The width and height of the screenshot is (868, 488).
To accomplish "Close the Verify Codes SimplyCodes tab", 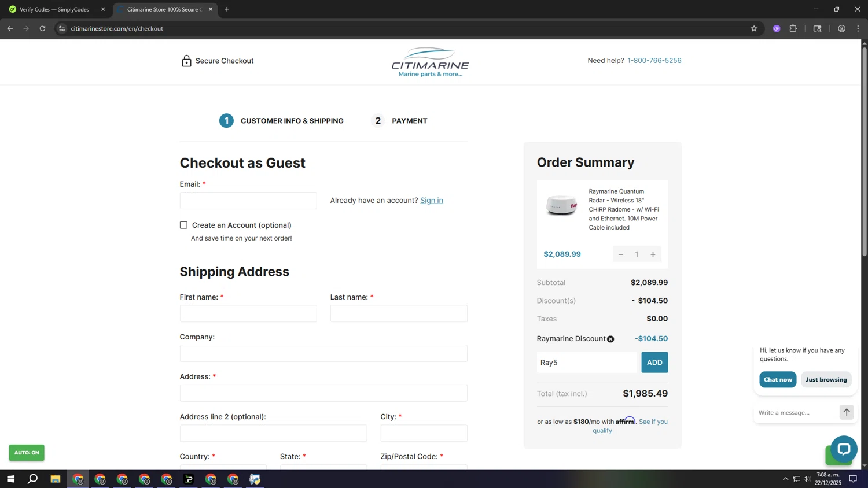I will 103,9.
